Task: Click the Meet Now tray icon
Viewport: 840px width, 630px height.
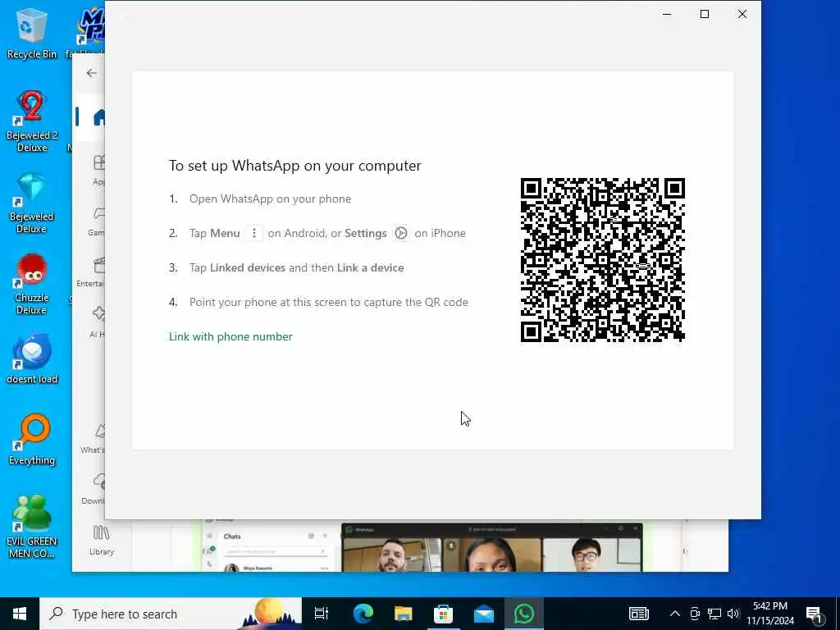Action: pyautogui.click(x=695, y=614)
